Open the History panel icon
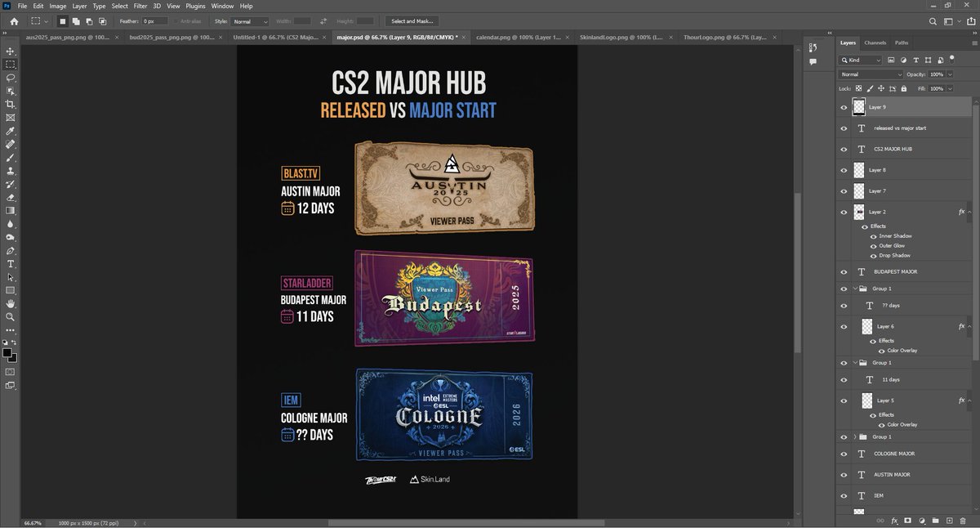Image resolution: width=980 pixels, height=528 pixels. tap(813, 47)
